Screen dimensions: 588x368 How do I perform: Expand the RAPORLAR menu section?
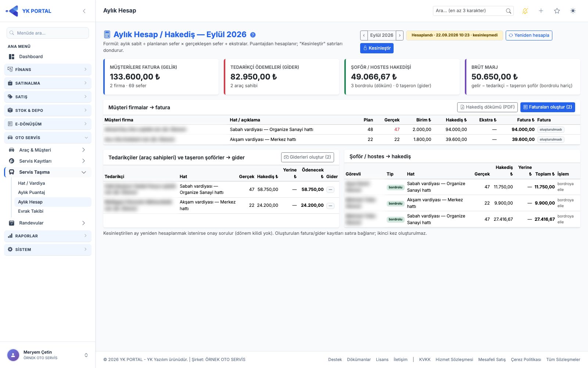(48, 236)
